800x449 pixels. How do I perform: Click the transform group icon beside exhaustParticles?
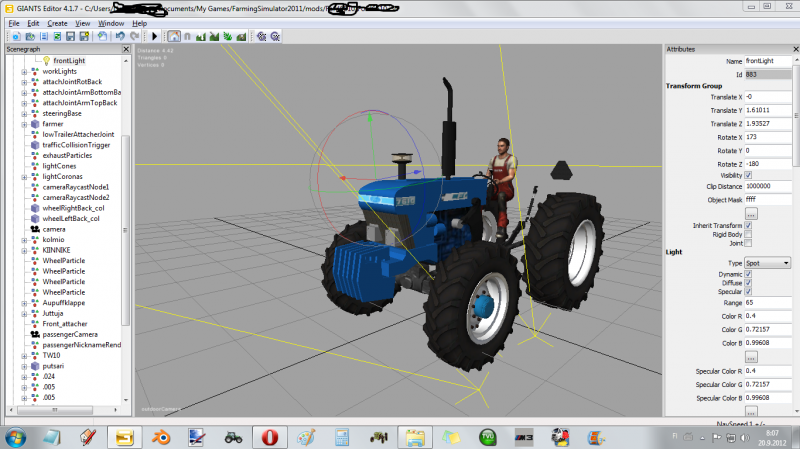point(35,156)
